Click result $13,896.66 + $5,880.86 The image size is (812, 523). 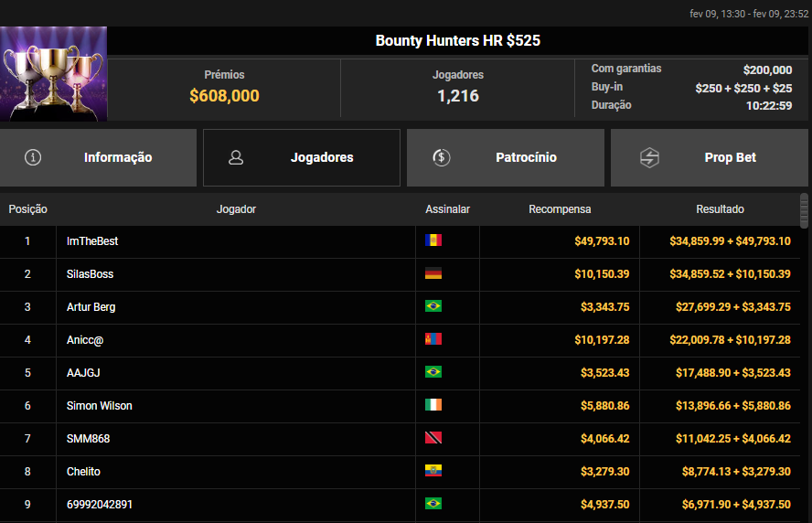733,406
